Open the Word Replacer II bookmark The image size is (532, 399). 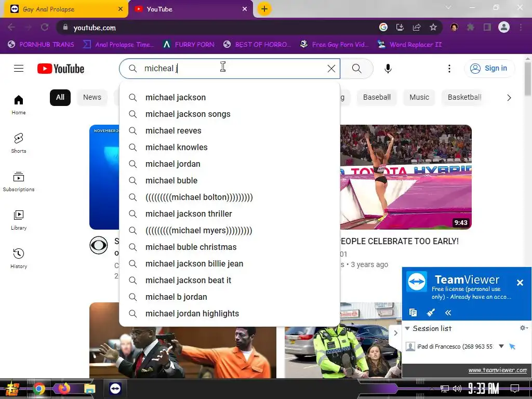[410, 45]
